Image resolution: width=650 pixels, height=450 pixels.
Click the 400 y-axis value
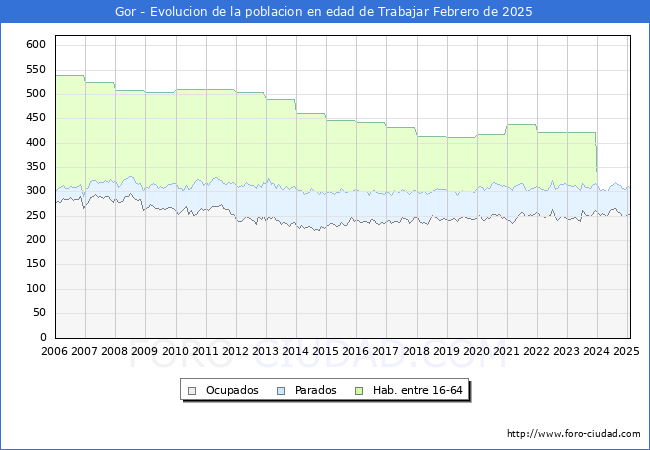(x=36, y=143)
